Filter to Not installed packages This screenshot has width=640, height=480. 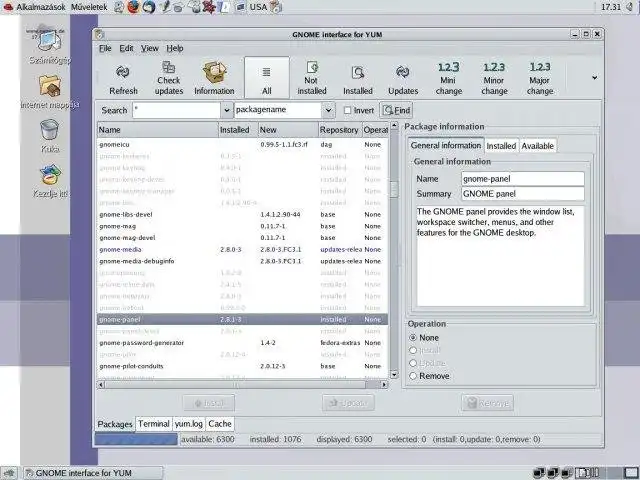(x=311, y=78)
